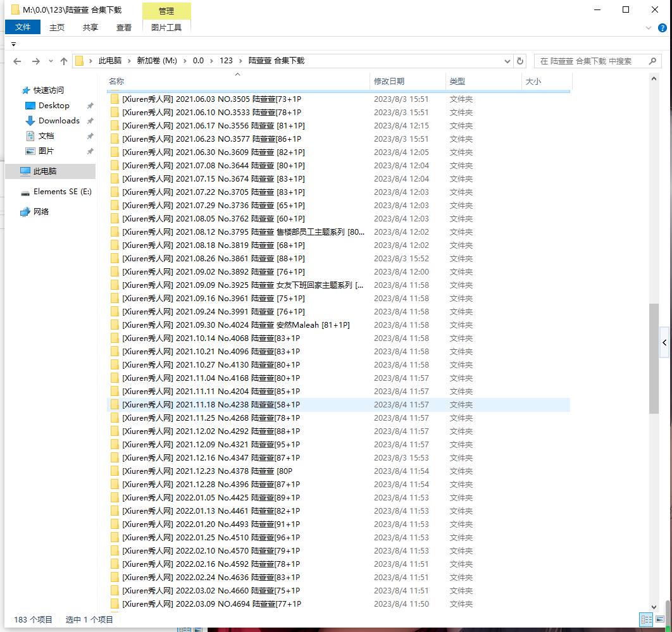Switch to the 主页 ribbon tab
This screenshot has width=672, height=632.
point(56,27)
